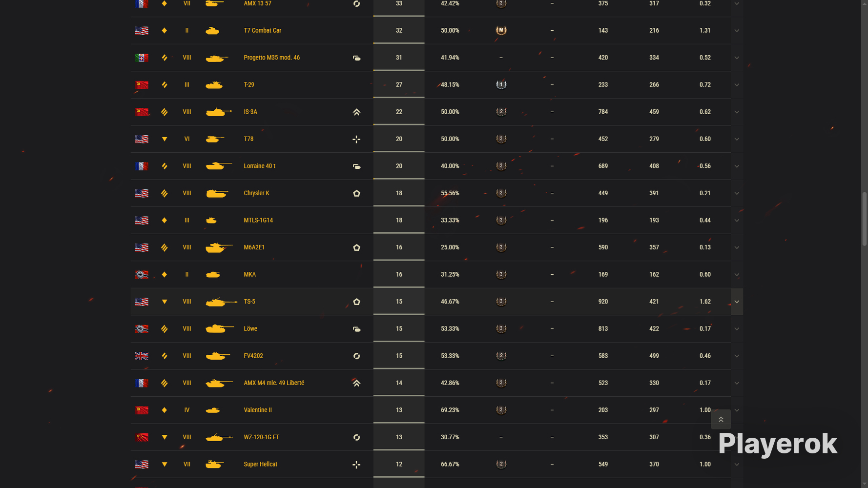The image size is (868, 488).
Task: Click the role icon beside Progetto M35 mod. 46
Action: point(356,58)
